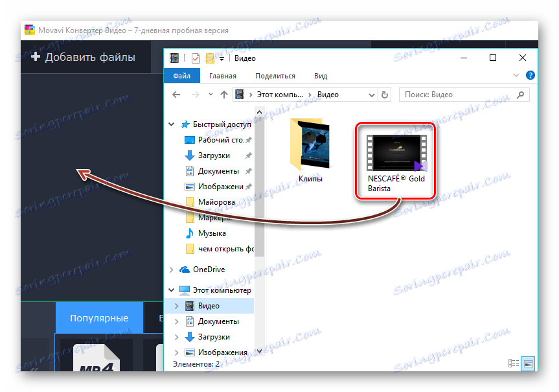Image resolution: width=559 pixels, height=392 pixels.
Task: Go up one folder level
Action: pyautogui.click(x=224, y=95)
